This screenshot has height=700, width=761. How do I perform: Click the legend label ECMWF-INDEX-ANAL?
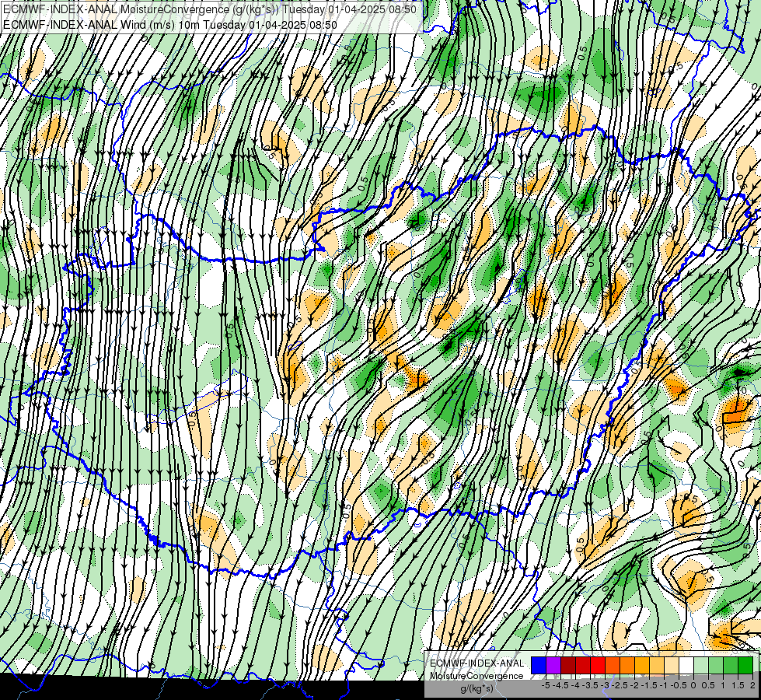click(x=477, y=663)
